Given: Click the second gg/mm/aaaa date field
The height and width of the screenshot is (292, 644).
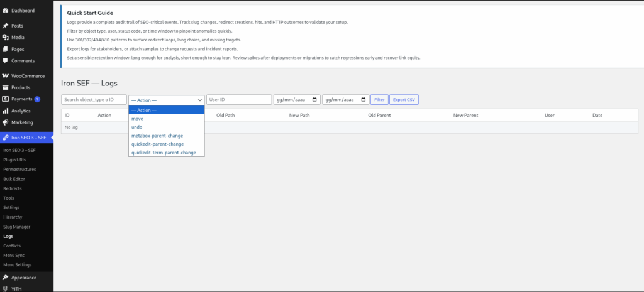Looking at the screenshot, I should coord(345,100).
